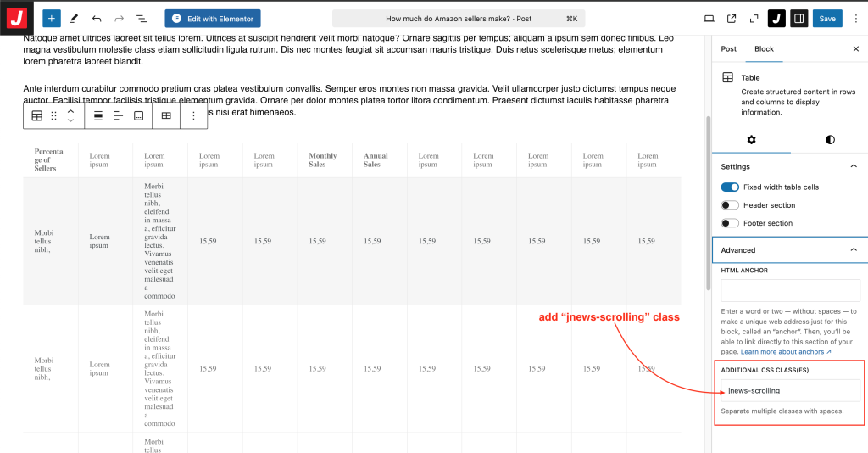The width and height of the screenshot is (868, 453).
Task: Collapse the Advanced panel section
Action: [x=853, y=250]
